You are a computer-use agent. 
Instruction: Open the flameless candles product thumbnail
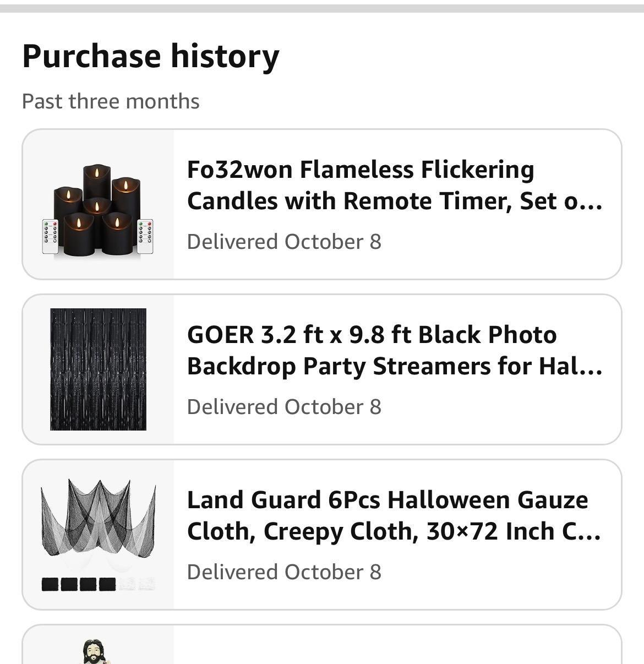98,209
